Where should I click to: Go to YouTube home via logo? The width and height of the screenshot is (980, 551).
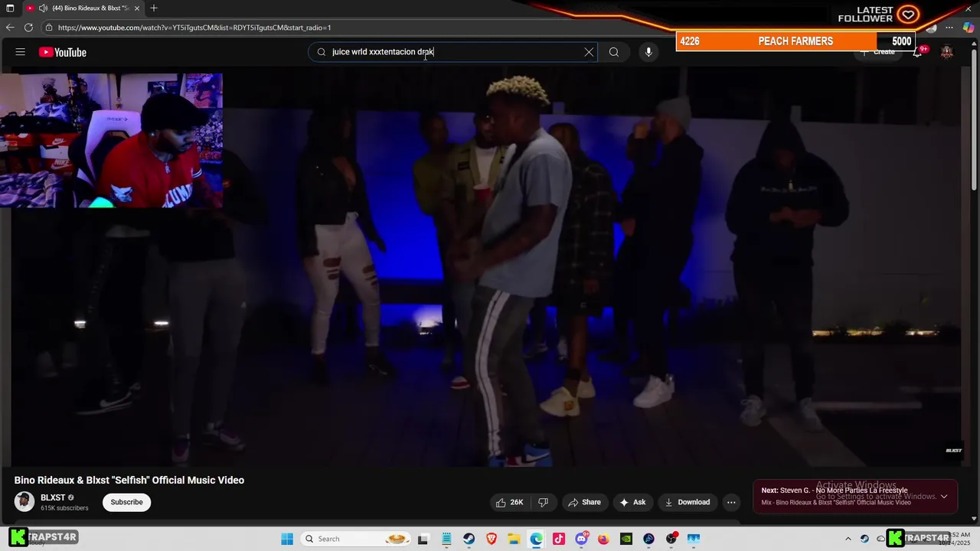tap(63, 52)
